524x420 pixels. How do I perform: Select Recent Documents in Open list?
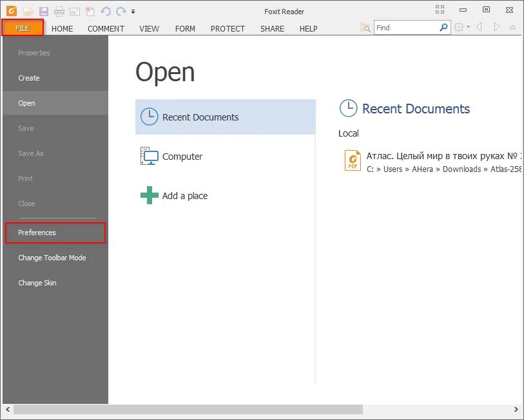click(x=225, y=117)
